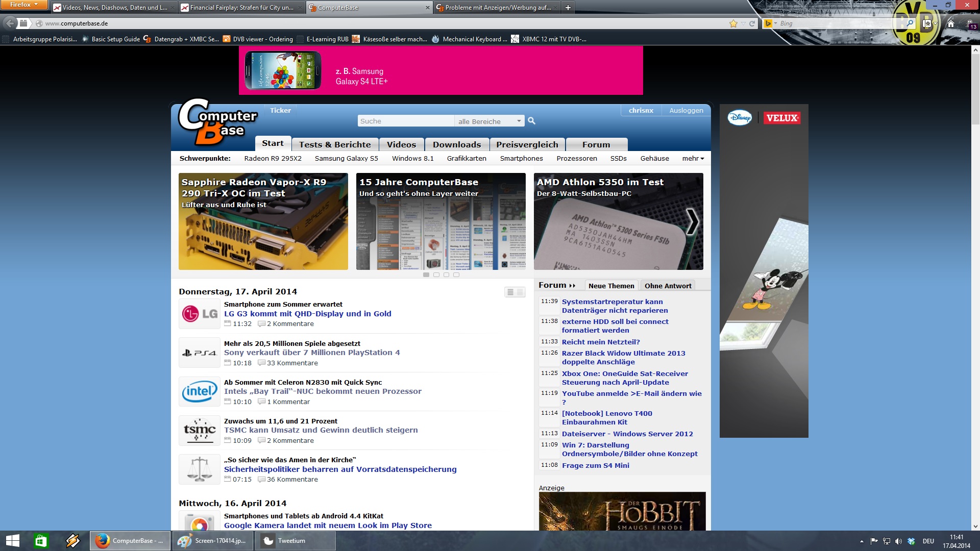Viewport: 980px width, 551px height.
Task: Click the browser back arrow button
Action: point(10,23)
